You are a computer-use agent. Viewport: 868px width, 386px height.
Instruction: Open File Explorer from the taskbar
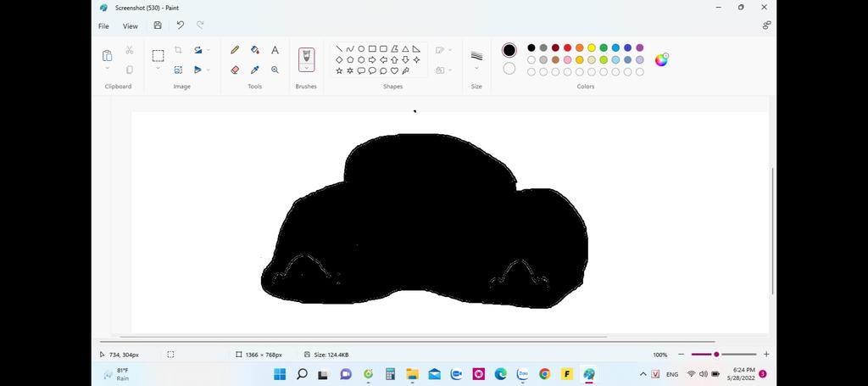click(x=411, y=374)
